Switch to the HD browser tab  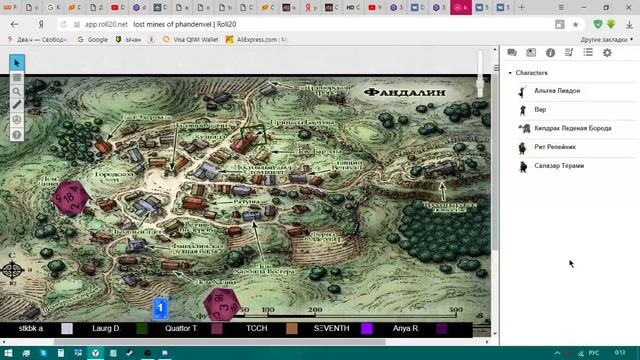[353, 7]
